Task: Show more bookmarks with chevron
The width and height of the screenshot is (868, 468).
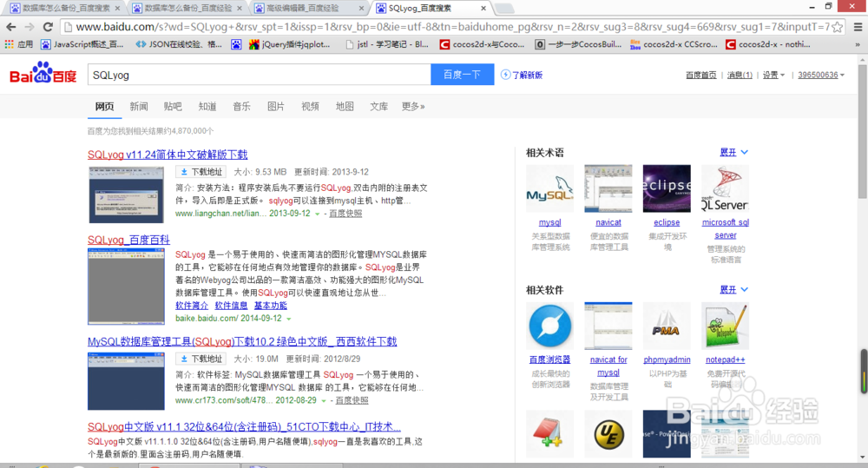Action: tap(858, 44)
